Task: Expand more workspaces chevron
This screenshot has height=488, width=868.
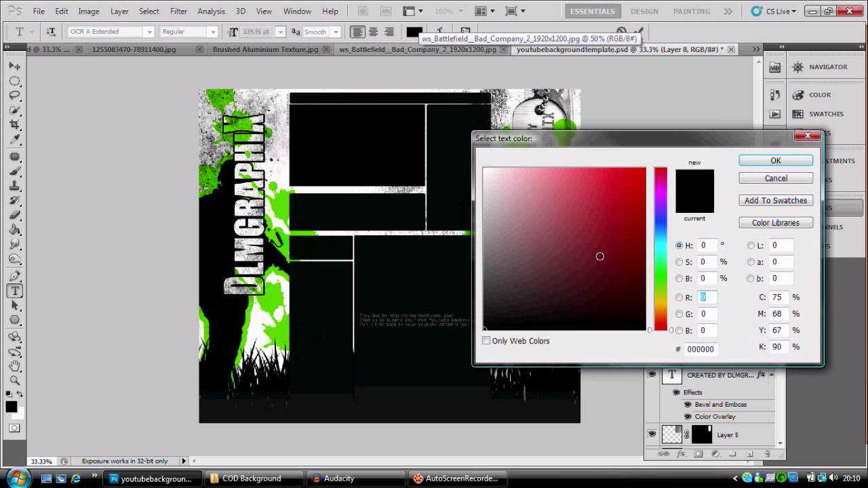Action: [728, 12]
